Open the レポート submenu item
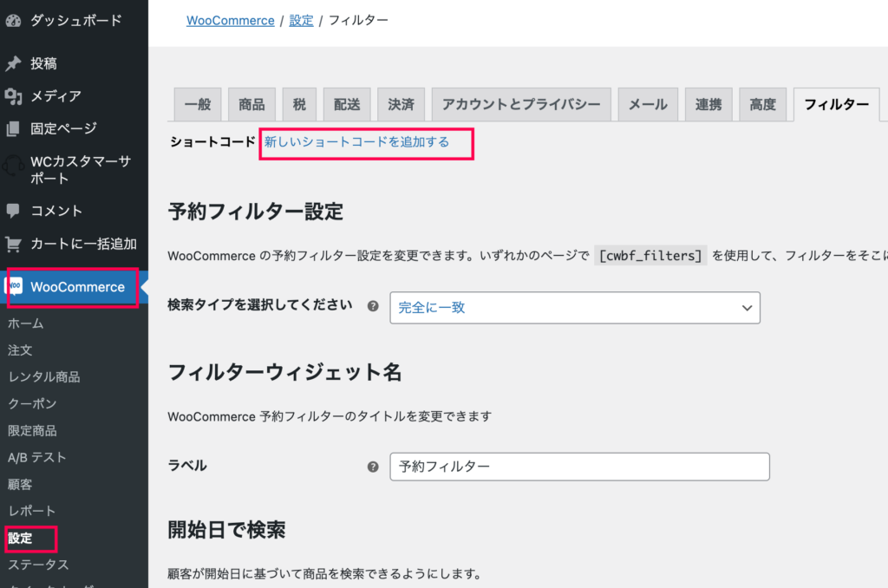Image resolution: width=888 pixels, height=588 pixels. pyautogui.click(x=32, y=511)
